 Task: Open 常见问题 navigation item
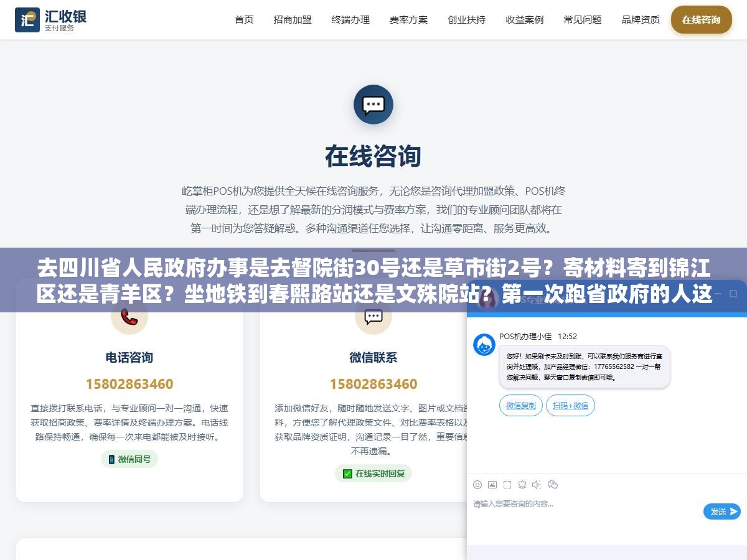(583, 20)
